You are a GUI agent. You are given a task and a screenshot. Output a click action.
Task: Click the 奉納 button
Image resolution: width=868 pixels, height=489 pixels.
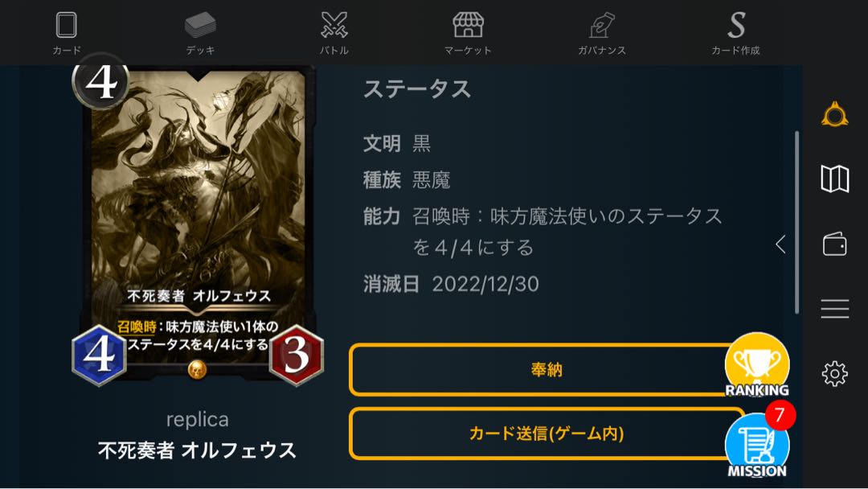(547, 369)
